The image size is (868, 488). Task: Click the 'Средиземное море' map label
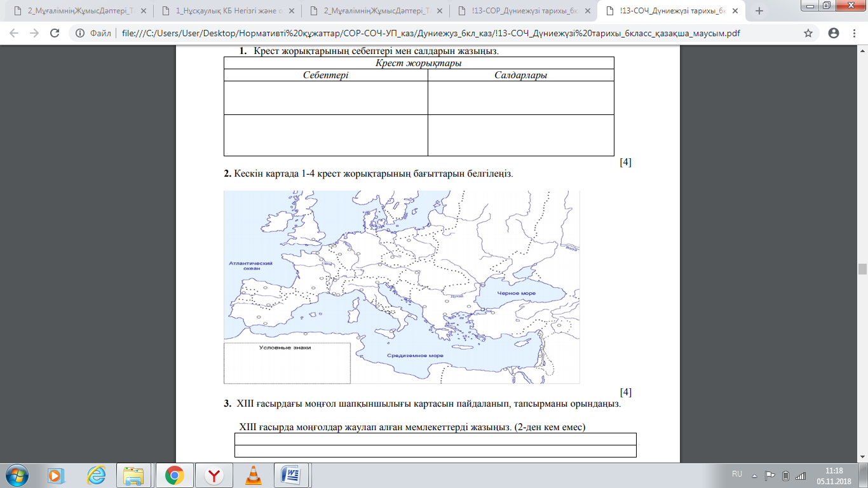point(417,356)
